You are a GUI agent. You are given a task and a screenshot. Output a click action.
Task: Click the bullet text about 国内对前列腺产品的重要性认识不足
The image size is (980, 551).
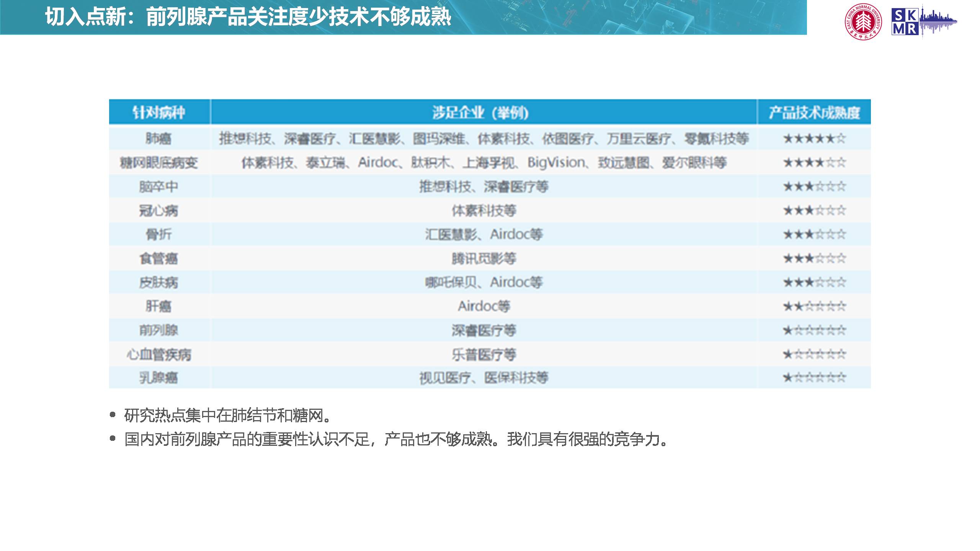tap(396, 439)
